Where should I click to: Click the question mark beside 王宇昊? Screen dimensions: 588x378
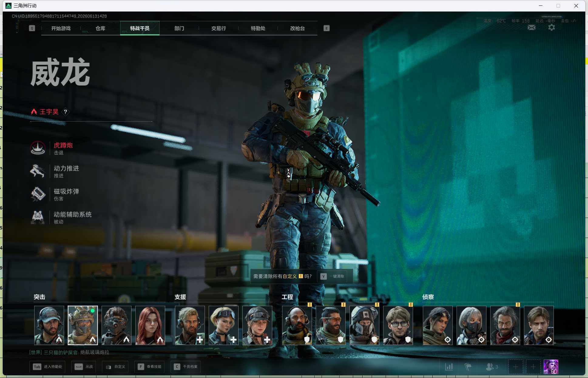(x=65, y=112)
